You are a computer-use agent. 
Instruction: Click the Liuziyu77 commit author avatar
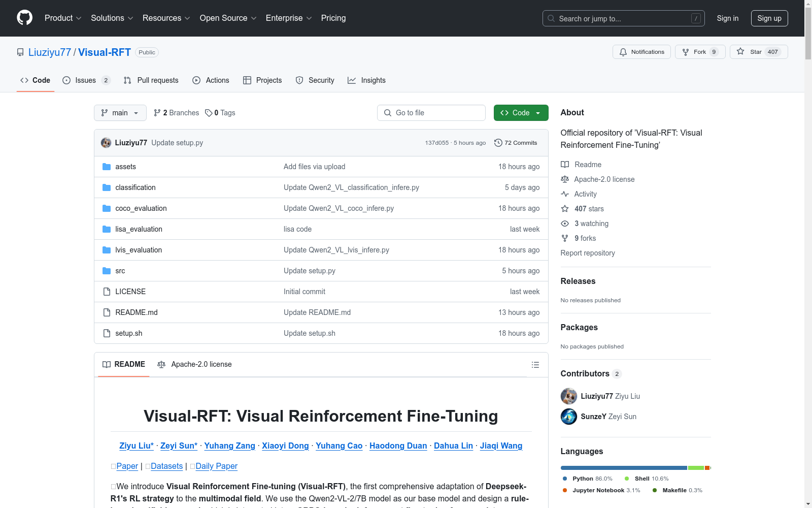[x=106, y=143]
